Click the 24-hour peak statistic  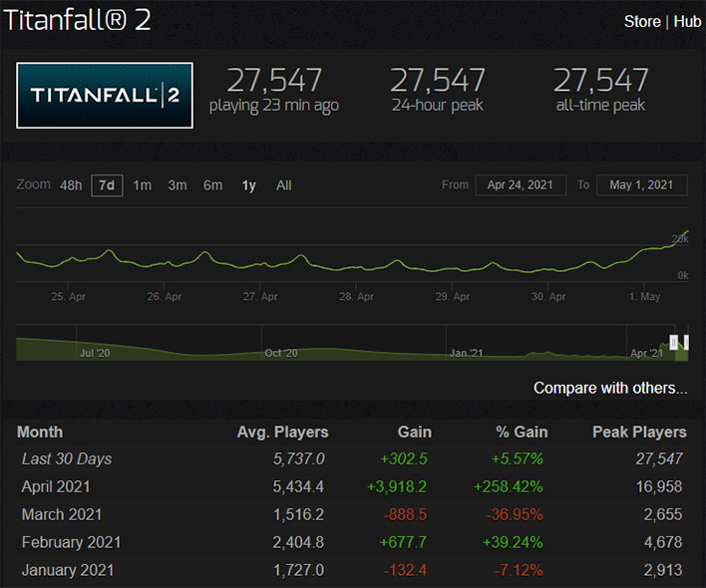[x=437, y=89]
